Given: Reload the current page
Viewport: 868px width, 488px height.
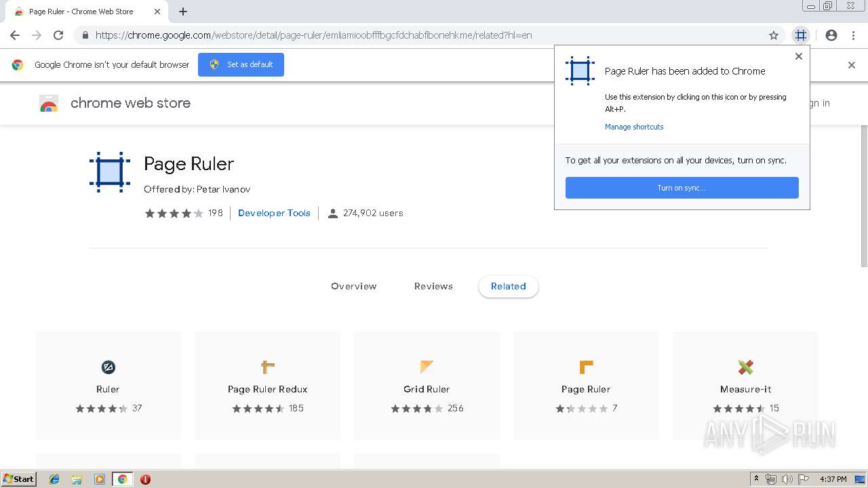Looking at the screenshot, I should [x=58, y=35].
